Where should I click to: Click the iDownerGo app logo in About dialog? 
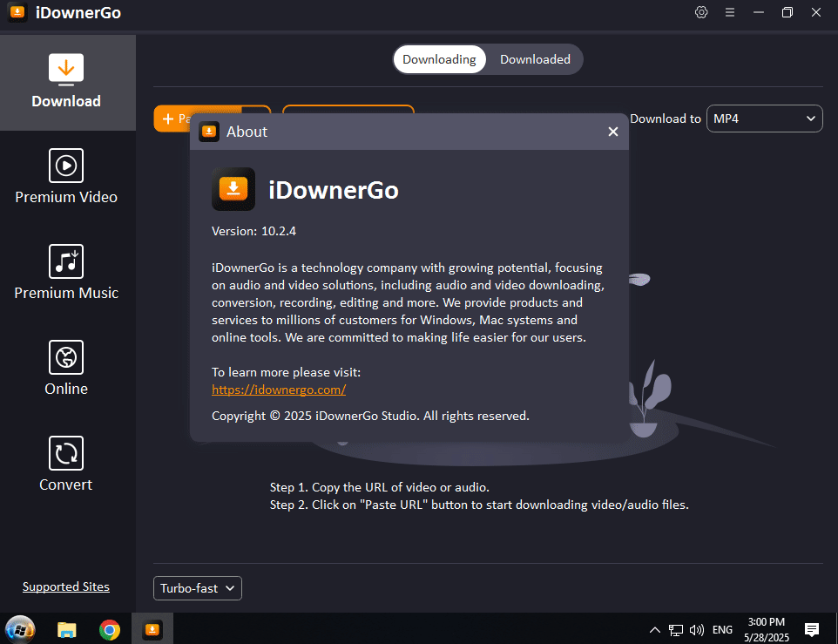point(233,189)
